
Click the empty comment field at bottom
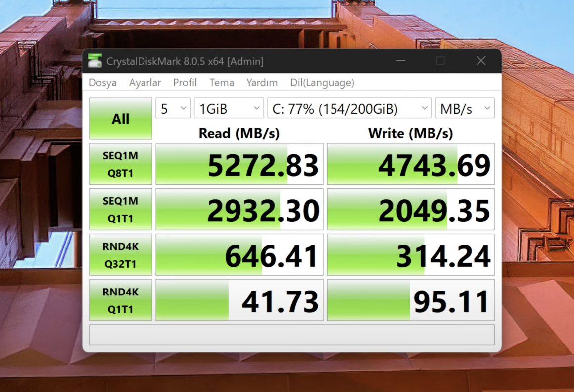coord(292,335)
